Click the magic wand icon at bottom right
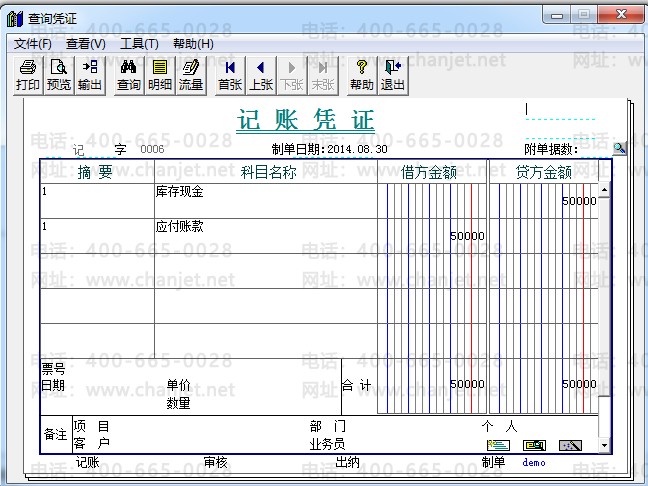Viewport: 648px width, 486px height. tap(570, 445)
